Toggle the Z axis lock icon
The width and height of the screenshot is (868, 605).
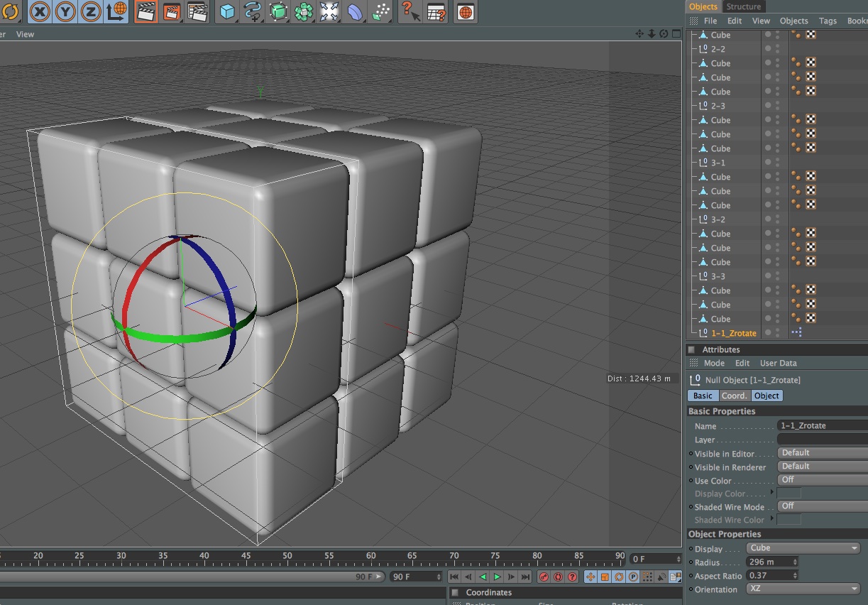(x=91, y=11)
